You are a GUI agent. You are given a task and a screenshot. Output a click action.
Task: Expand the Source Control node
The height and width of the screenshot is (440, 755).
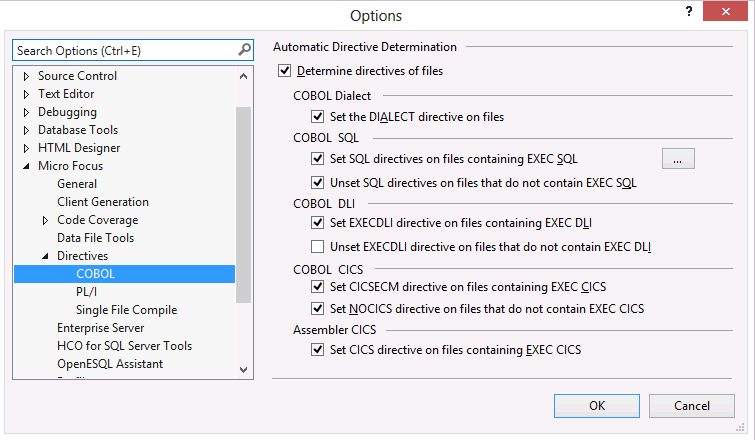point(27,76)
